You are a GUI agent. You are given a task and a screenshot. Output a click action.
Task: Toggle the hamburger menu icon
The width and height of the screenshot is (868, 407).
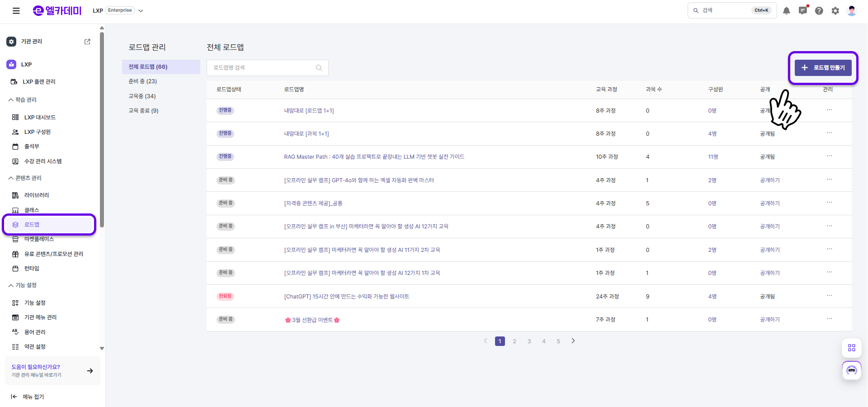(x=16, y=11)
